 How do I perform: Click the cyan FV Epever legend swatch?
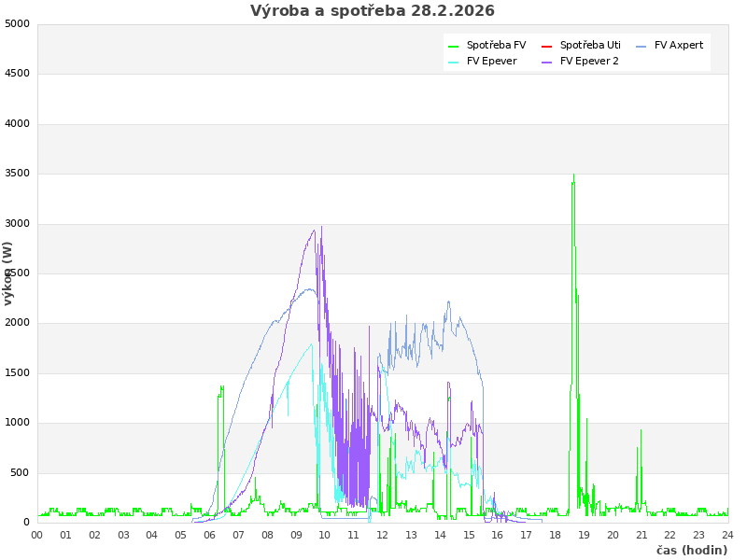tap(454, 62)
